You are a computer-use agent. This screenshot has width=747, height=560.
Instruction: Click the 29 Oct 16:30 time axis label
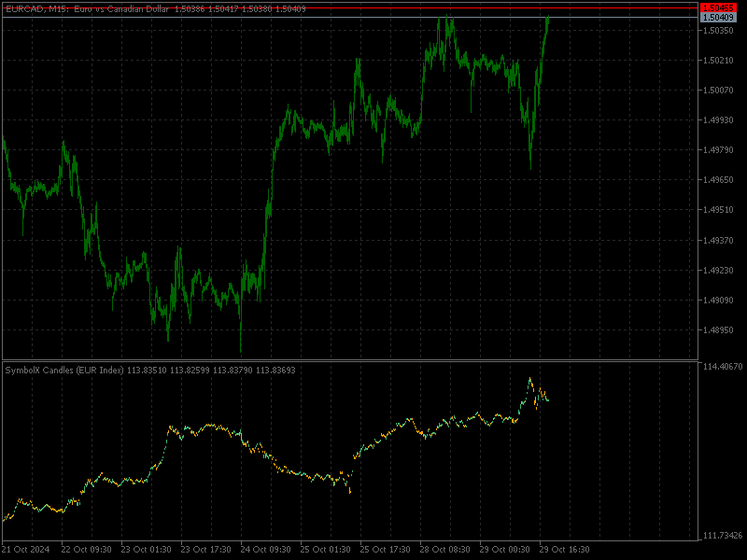point(564,547)
